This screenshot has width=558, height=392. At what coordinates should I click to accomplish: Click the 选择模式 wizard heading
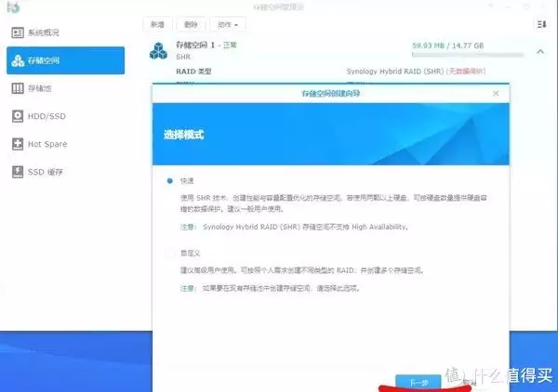183,135
